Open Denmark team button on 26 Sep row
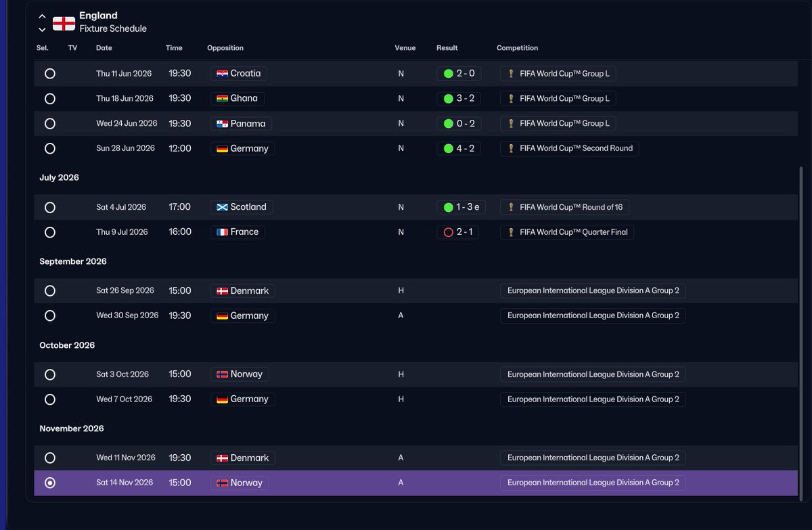The height and width of the screenshot is (530, 812). point(243,290)
